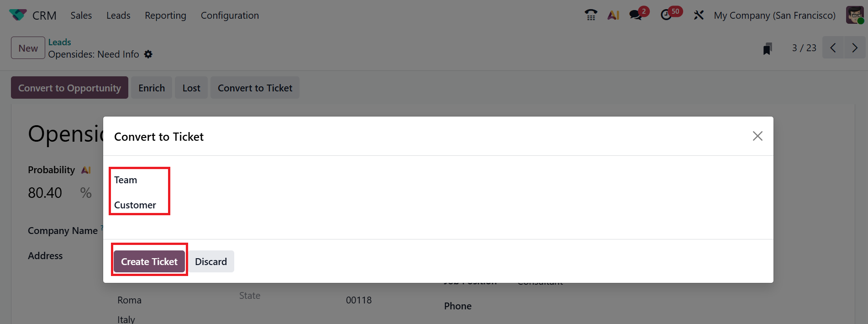The height and width of the screenshot is (324, 868).
Task: Open the AI assistant icon in navbar
Action: [613, 15]
